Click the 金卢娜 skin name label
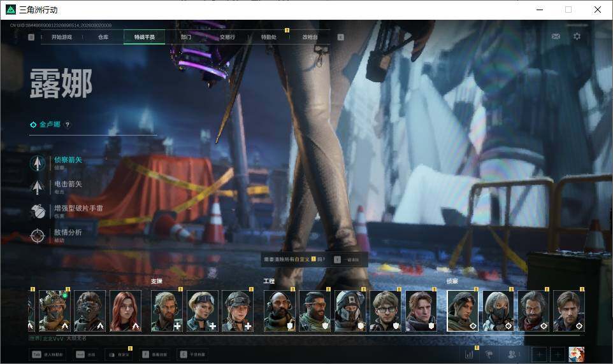Image resolution: width=613 pixels, height=364 pixels. point(50,124)
